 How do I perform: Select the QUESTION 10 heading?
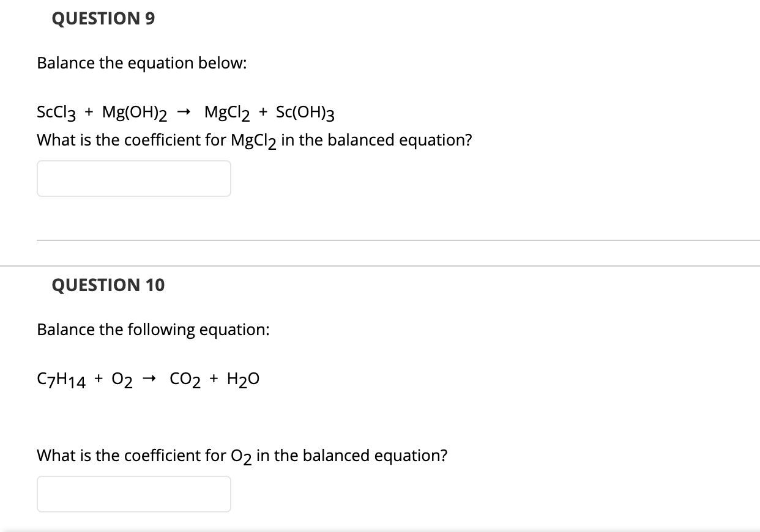click(x=108, y=284)
